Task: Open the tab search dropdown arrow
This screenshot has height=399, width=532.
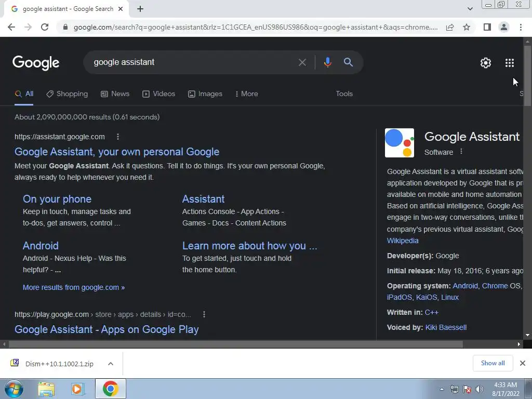Action: (470, 9)
